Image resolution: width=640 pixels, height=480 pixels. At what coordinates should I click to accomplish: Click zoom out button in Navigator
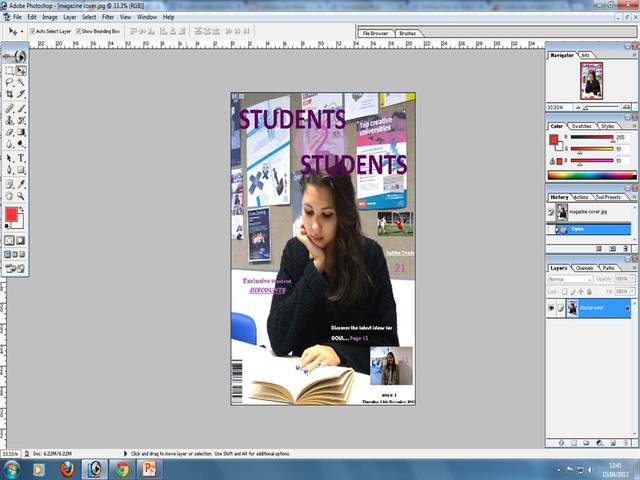coord(578,107)
